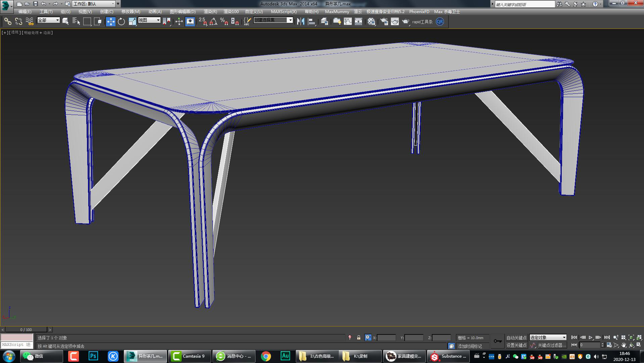This screenshot has height=363, width=644.
Task: Select the Select and Rotate tool
Action: [x=121, y=21]
